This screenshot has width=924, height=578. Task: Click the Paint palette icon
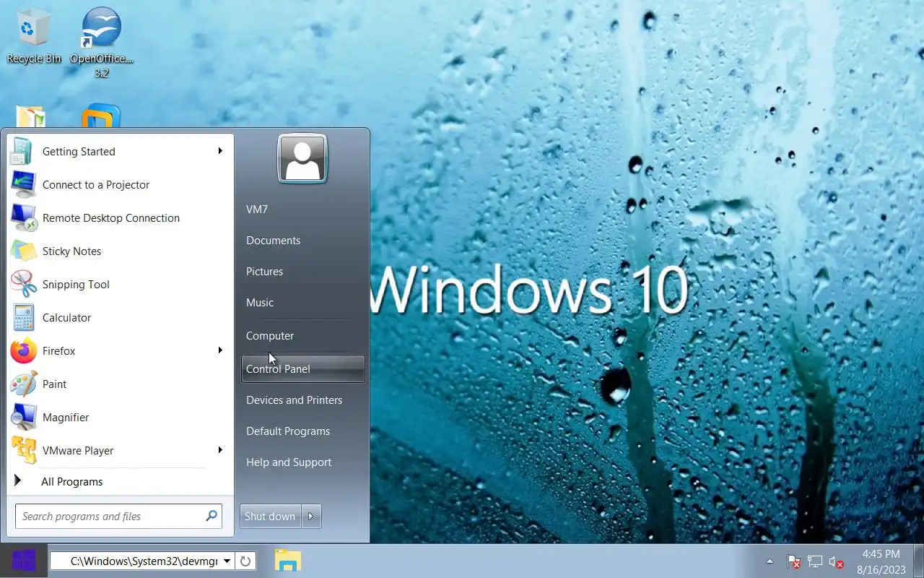[23, 384]
